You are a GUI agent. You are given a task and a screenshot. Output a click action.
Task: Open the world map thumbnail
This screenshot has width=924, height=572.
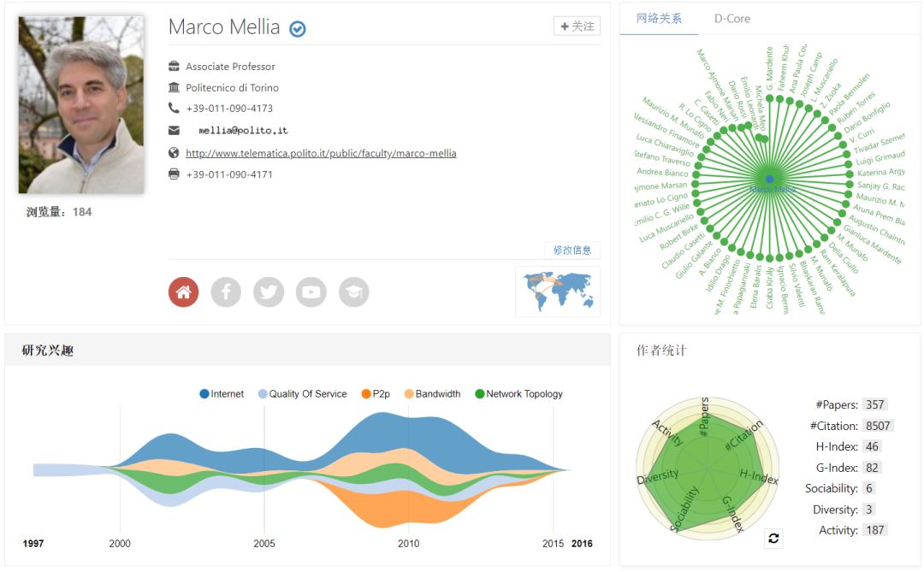(558, 292)
